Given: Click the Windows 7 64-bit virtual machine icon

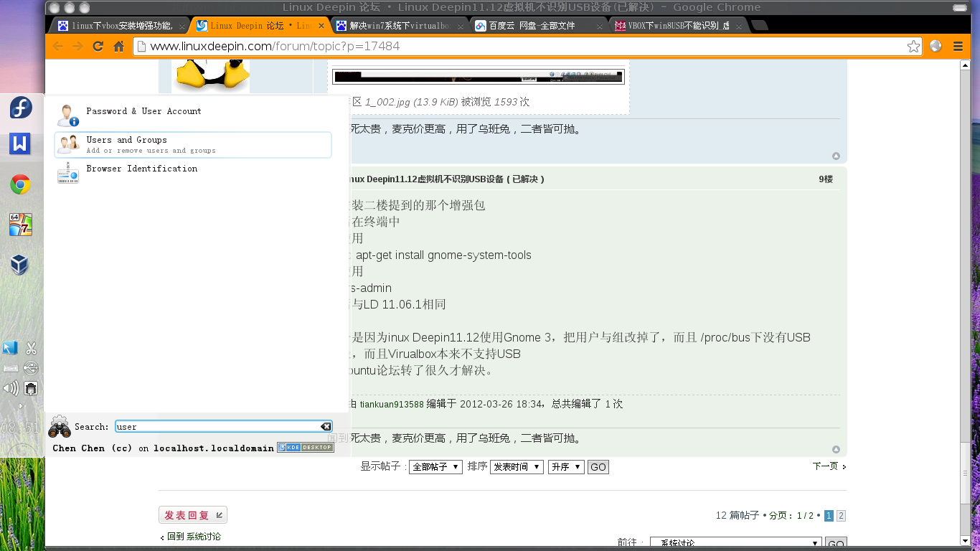Looking at the screenshot, I should [x=20, y=225].
